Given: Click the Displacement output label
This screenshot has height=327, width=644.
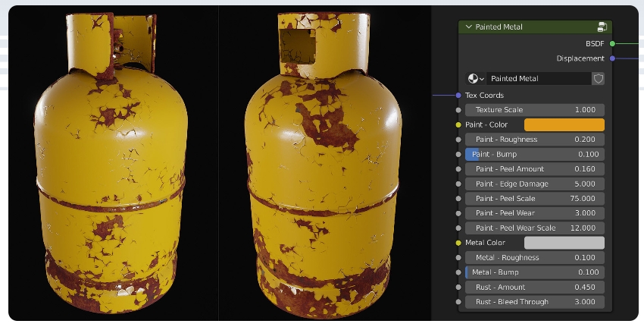Looking at the screenshot, I should 580,58.
